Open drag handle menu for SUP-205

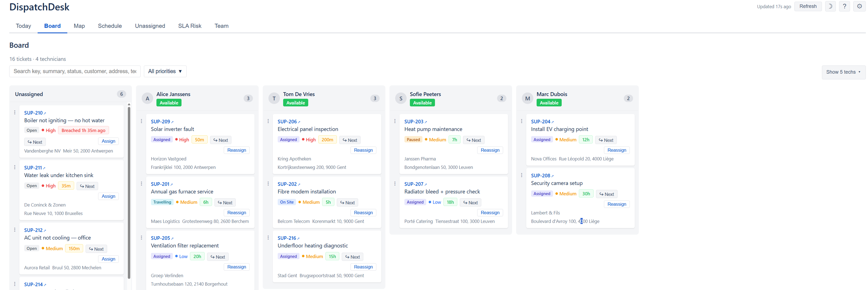[142, 238]
